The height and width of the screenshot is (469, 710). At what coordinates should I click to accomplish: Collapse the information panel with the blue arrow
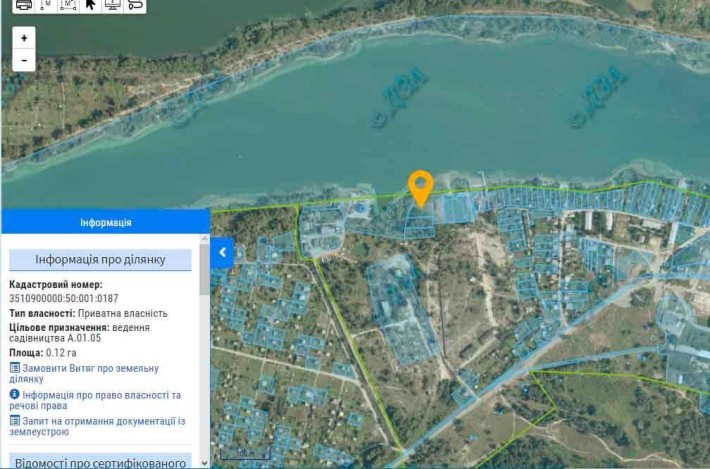[x=222, y=253]
